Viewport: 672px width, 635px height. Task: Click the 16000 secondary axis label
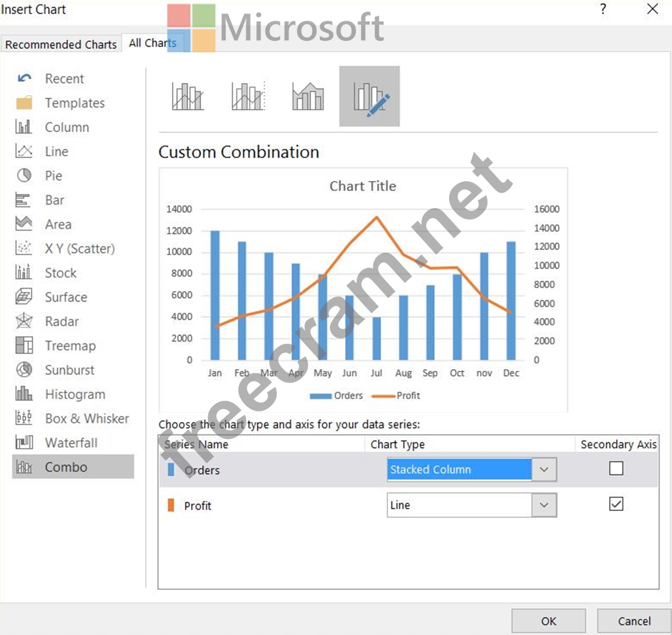pyautogui.click(x=546, y=209)
